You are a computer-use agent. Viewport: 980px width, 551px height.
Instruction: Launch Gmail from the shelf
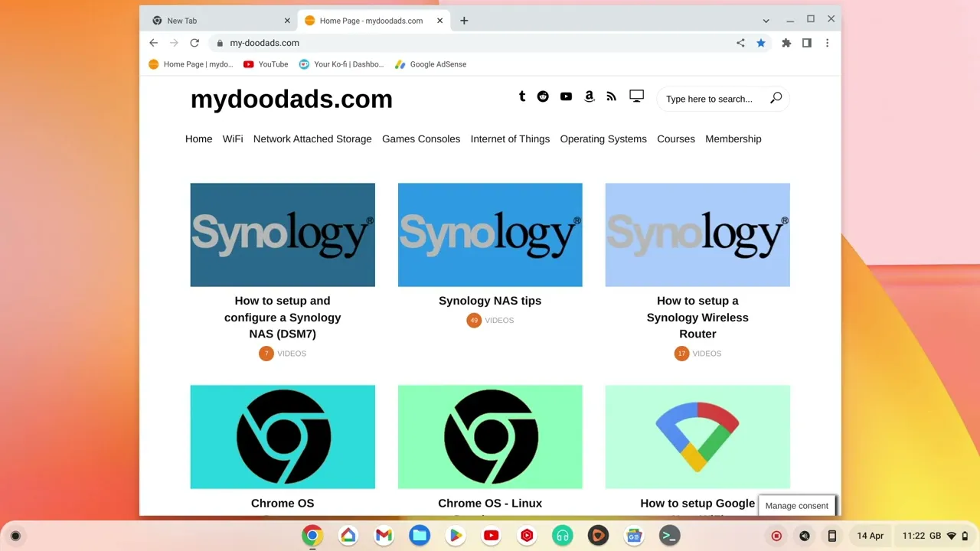click(x=384, y=536)
